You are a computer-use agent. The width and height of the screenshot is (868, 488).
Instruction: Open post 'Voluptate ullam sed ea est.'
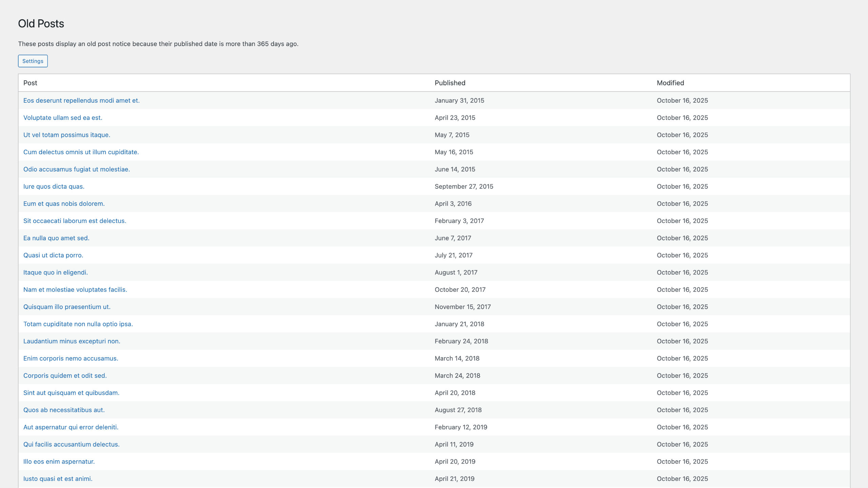pos(63,118)
